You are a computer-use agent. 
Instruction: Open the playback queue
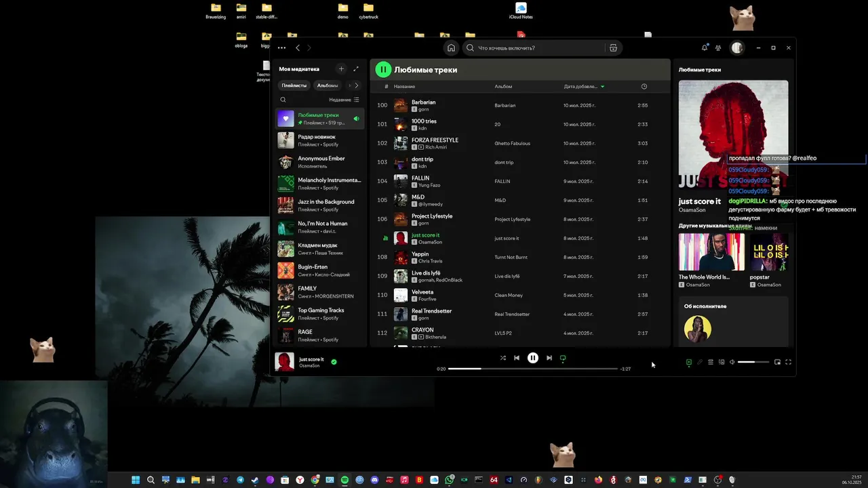[711, 362]
